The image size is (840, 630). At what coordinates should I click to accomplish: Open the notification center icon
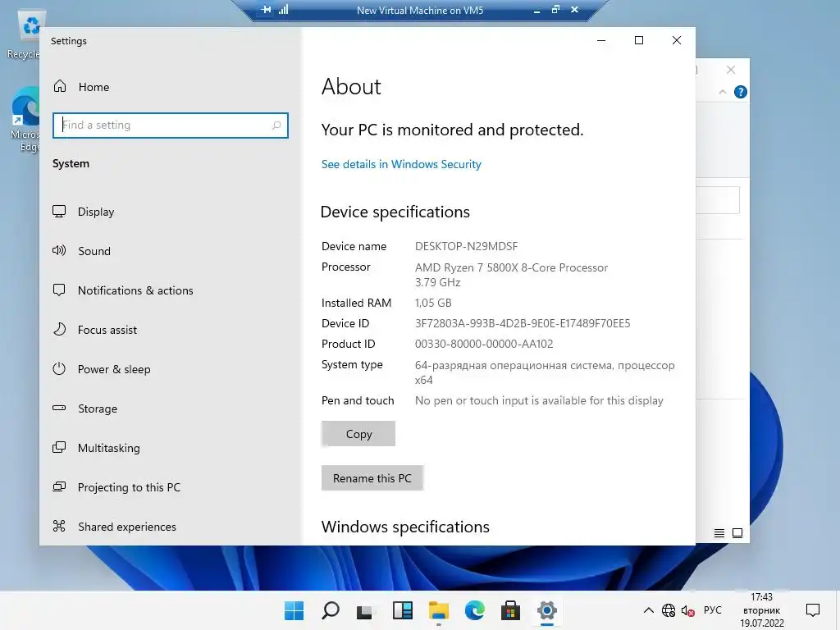pyautogui.click(x=813, y=610)
